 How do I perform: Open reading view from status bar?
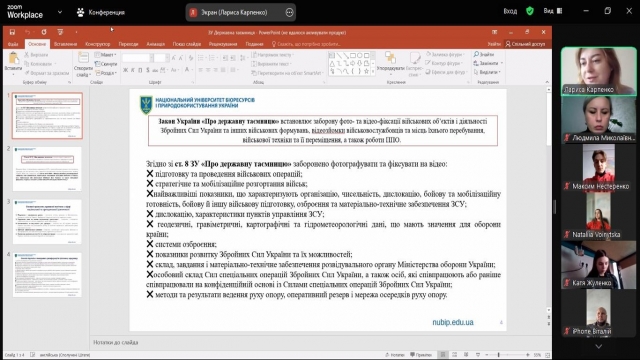pyautogui.click(x=466, y=355)
